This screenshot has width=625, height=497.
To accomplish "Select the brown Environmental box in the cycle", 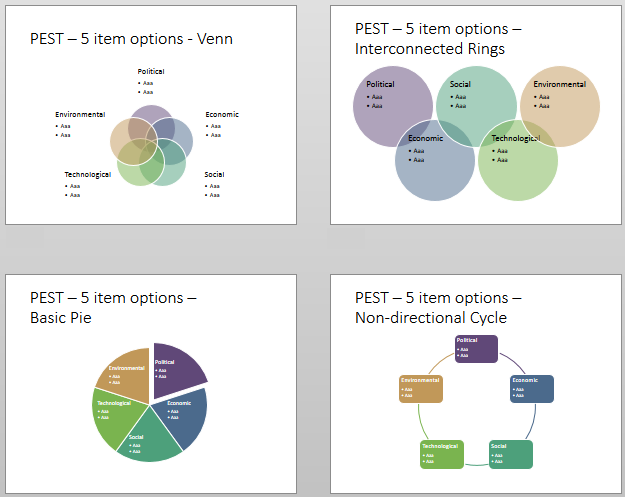I will coord(421,388).
